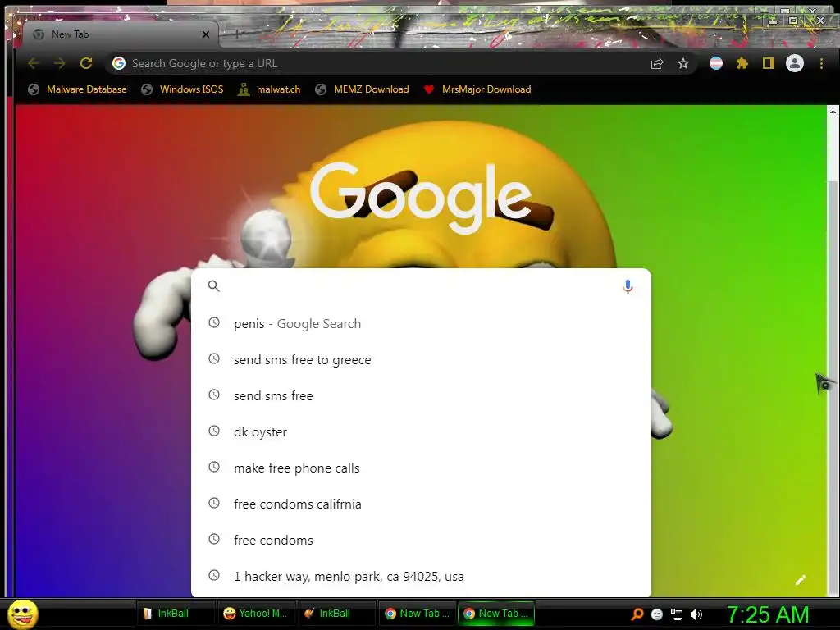Open the smiley Start button
This screenshot has height=630, width=840.
(x=22, y=614)
